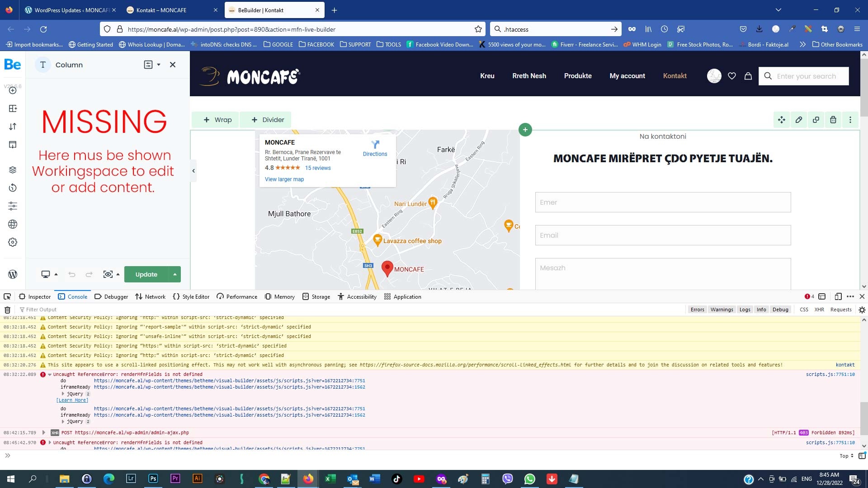
Task: Expand the POST admin-ajax.php request
Action: 44,432
